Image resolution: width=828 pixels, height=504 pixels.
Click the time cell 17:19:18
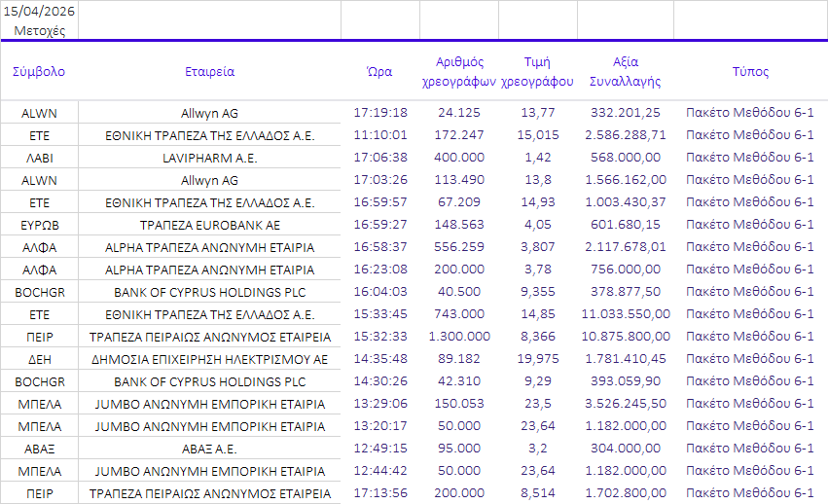tap(380, 113)
